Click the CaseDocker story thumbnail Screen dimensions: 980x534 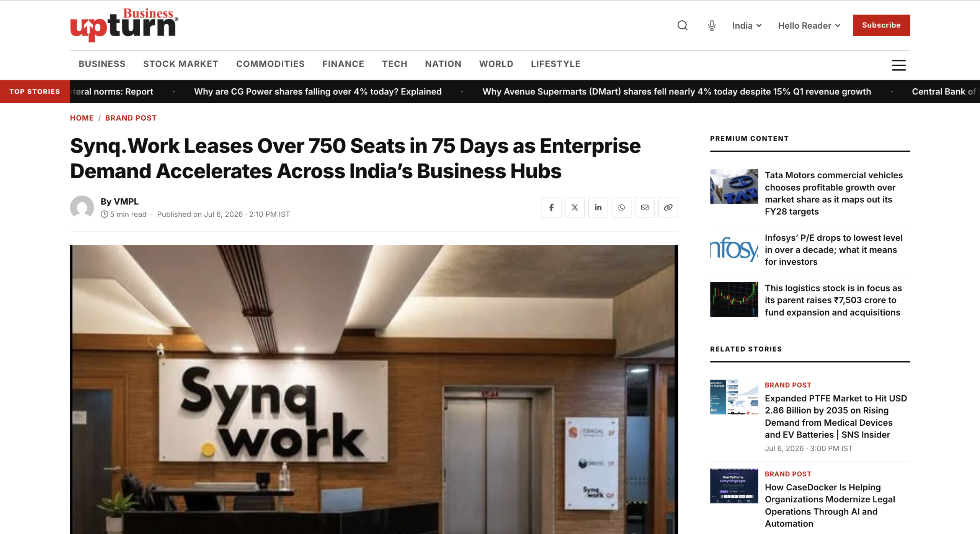pyautogui.click(x=734, y=486)
